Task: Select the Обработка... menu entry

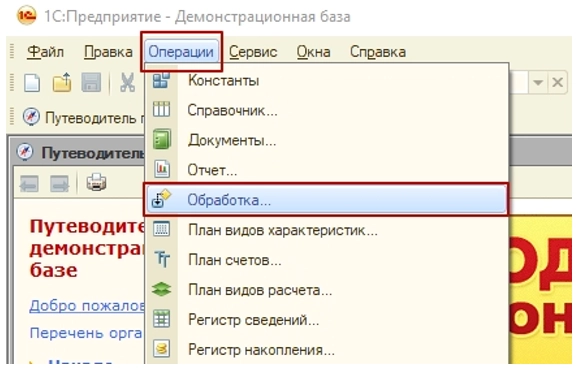Action: tap(326, 200)
